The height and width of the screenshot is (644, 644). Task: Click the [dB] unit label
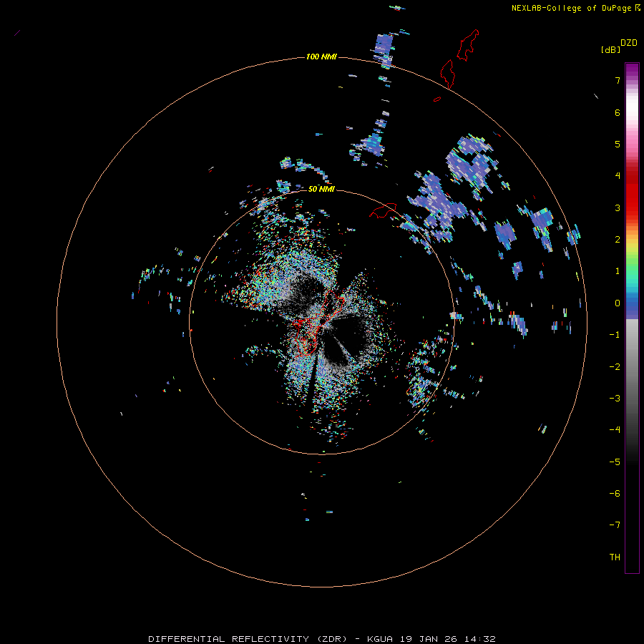tap(611, 50)
